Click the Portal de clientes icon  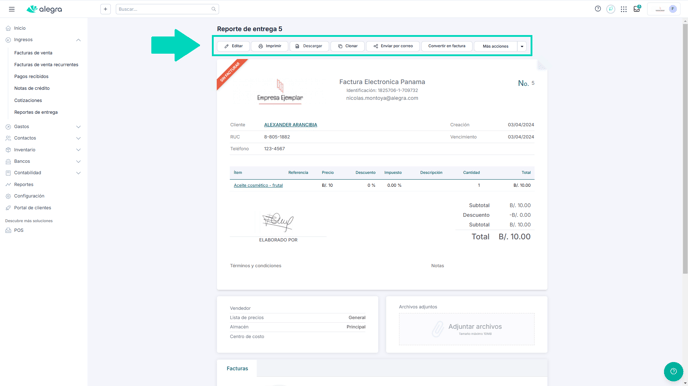[8, 208]
